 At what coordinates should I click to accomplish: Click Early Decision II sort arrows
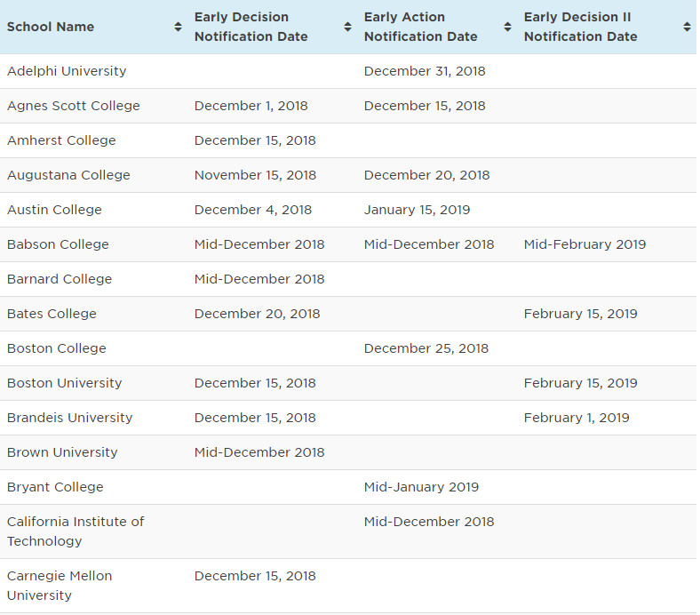point(687,28)
